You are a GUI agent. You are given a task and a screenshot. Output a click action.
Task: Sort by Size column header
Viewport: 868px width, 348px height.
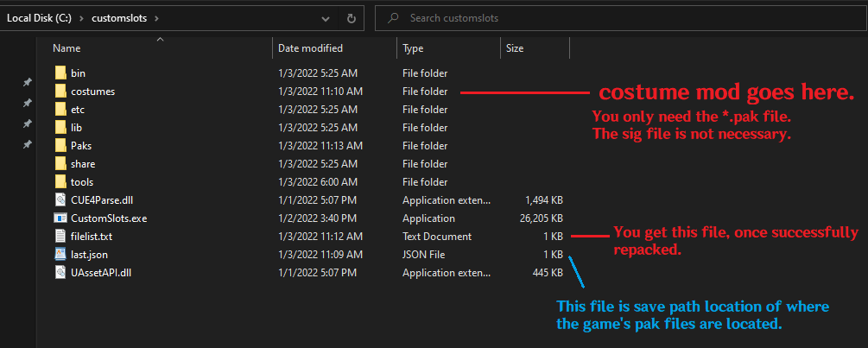tap(514, 48)
